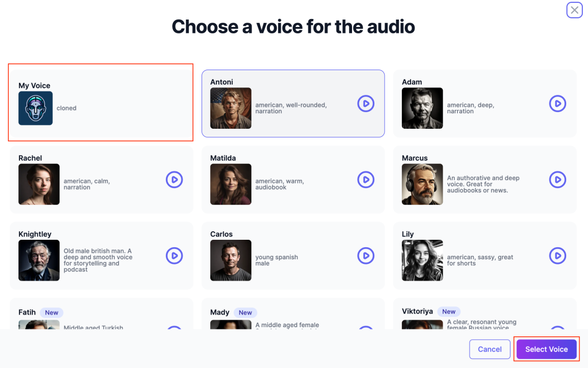Choose Adam's portrait thumbnail
This screenshot has width=588, height=368.
pyautogui.click(x=422, y=108)
